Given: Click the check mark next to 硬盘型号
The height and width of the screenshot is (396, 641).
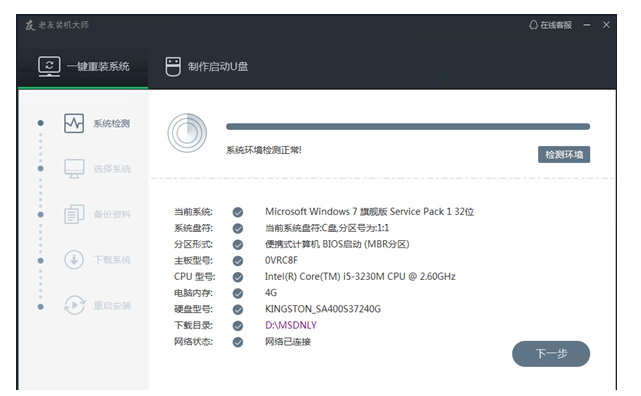Looking at the screenshot, I should (x=238, y=309).
